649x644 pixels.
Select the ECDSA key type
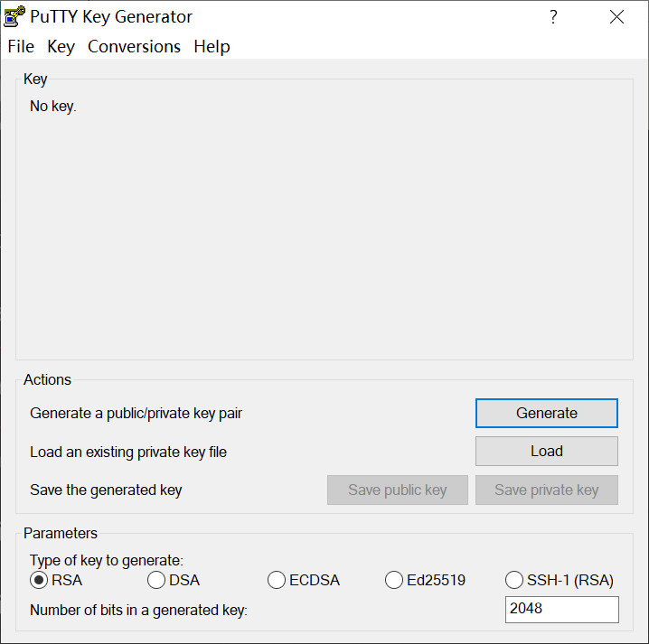pyautogui.click(x=304, y=580)
